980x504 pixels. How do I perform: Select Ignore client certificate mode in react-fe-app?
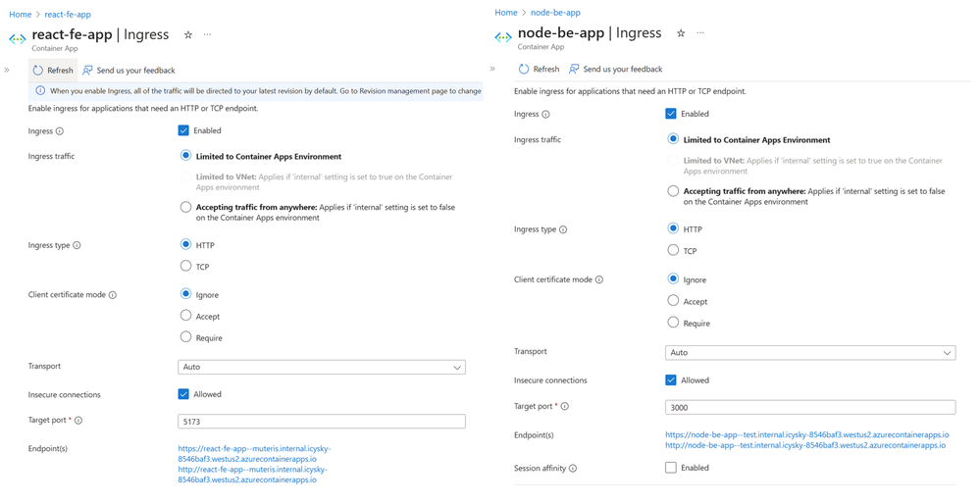point(185,294)
